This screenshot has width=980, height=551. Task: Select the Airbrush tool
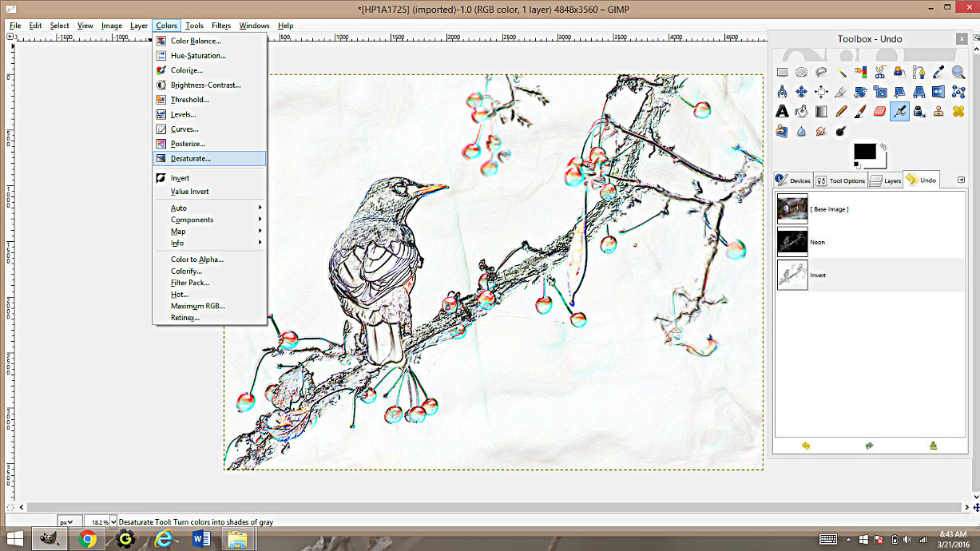[x=899, y=111]
